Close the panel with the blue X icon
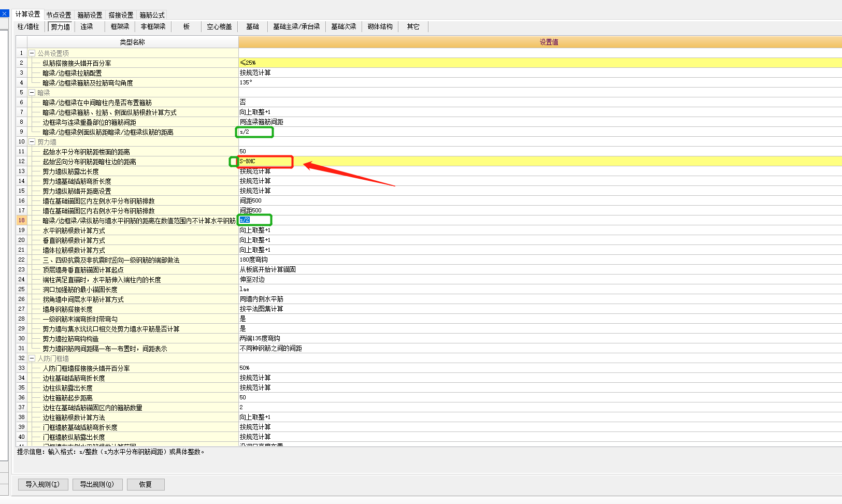Viewport: 842px width, 504px height. tap(4, 13)
